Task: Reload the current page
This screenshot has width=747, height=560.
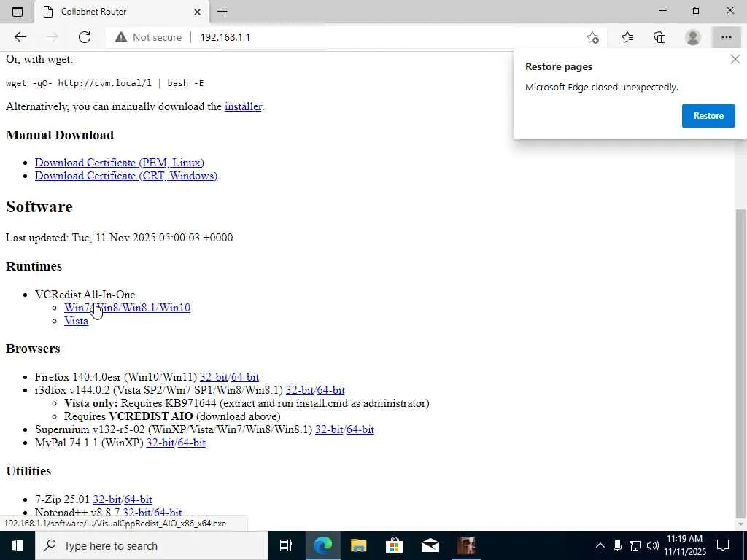Action: pyautogui.click(x=85, y=37)
